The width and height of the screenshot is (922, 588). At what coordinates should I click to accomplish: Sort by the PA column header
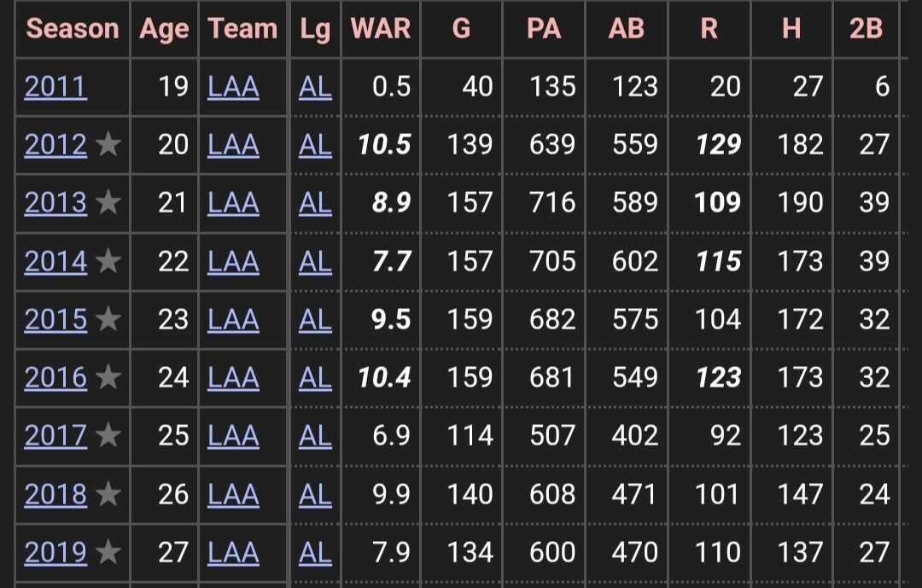(x=544, y=28)
